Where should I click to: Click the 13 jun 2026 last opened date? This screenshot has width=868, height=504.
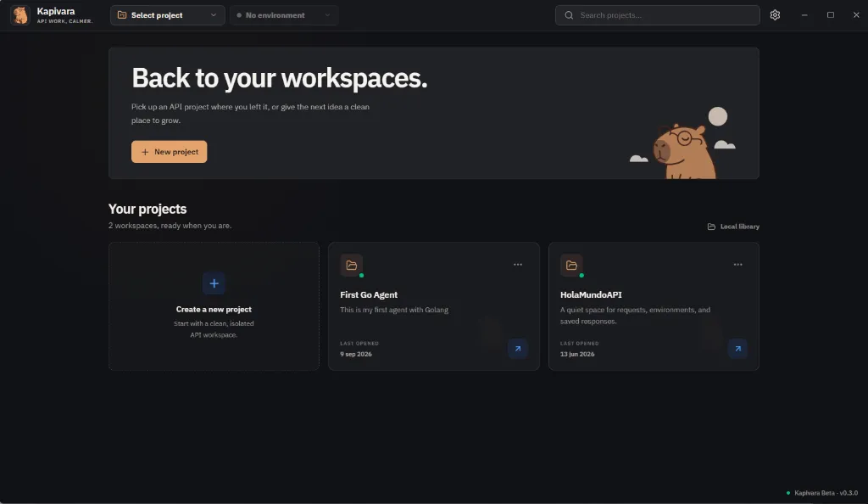577,354
